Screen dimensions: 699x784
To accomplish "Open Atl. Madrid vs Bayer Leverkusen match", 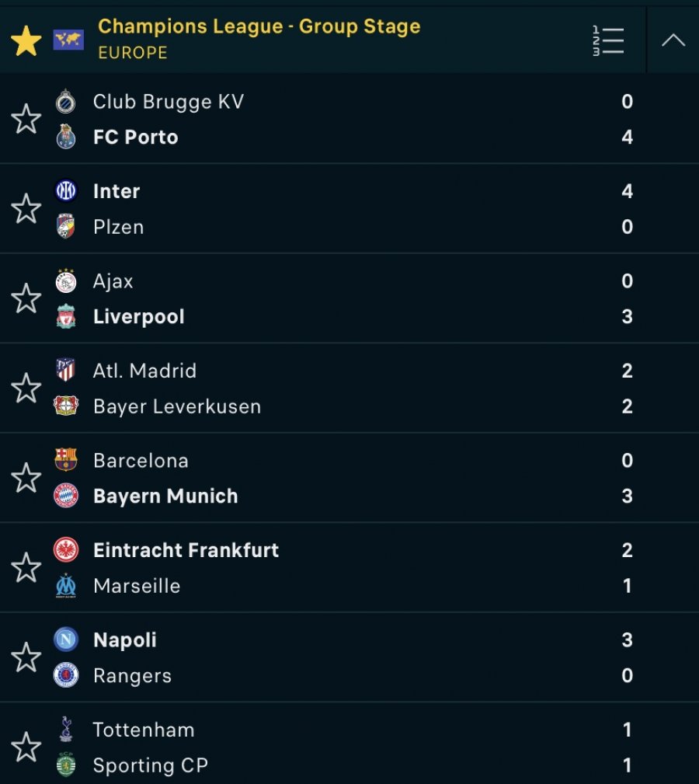I will [x=349, y=388].
